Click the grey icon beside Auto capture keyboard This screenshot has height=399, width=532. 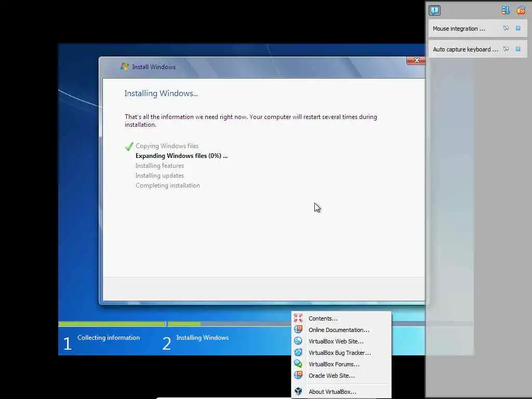point(506,49)
